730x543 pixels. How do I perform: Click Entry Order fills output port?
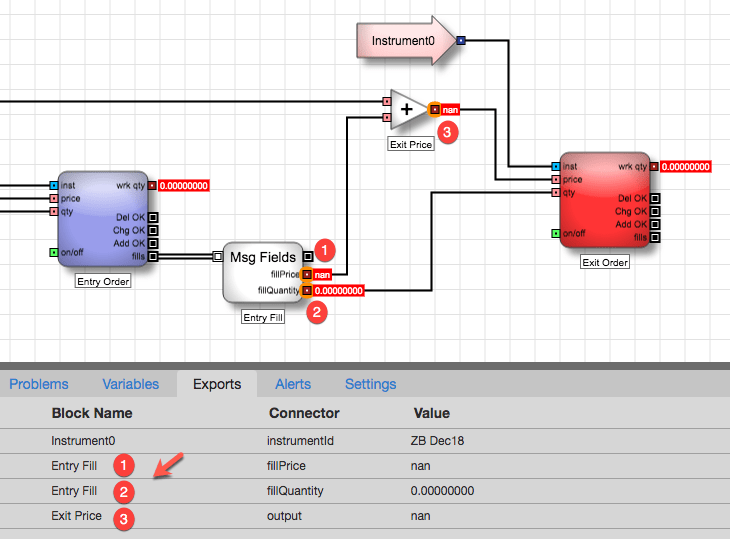[x=153, y=256]
